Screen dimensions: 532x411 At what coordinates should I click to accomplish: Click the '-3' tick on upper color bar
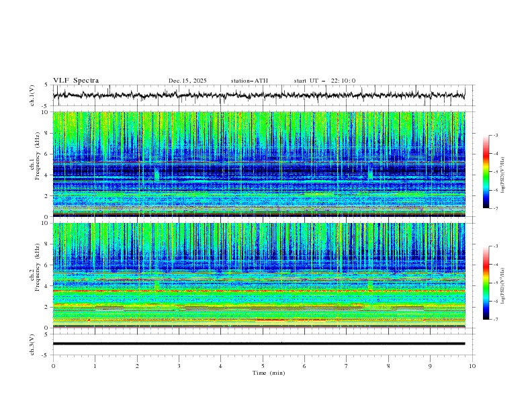[495, 135]
